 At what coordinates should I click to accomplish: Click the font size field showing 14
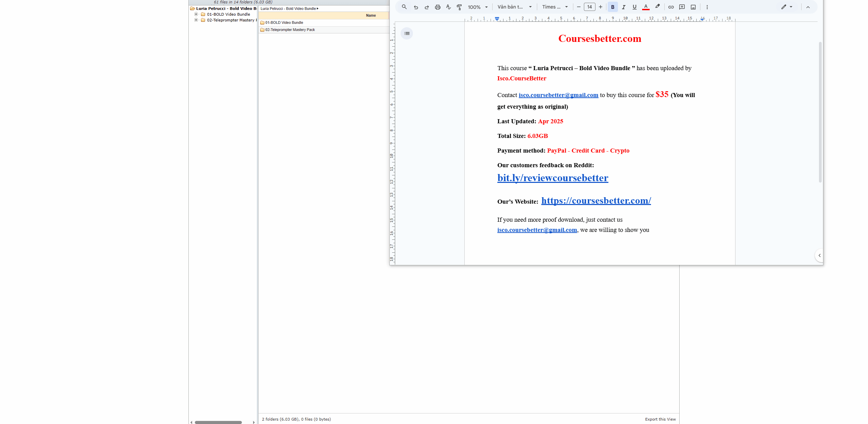point(589,7)
